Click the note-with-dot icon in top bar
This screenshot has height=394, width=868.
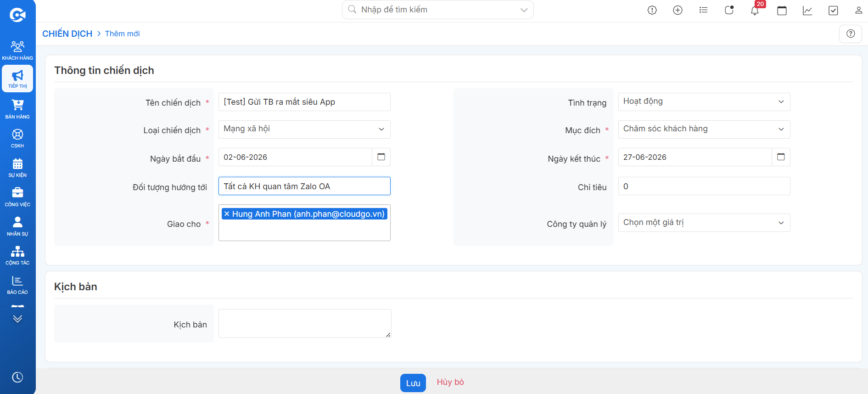[729, 10]
